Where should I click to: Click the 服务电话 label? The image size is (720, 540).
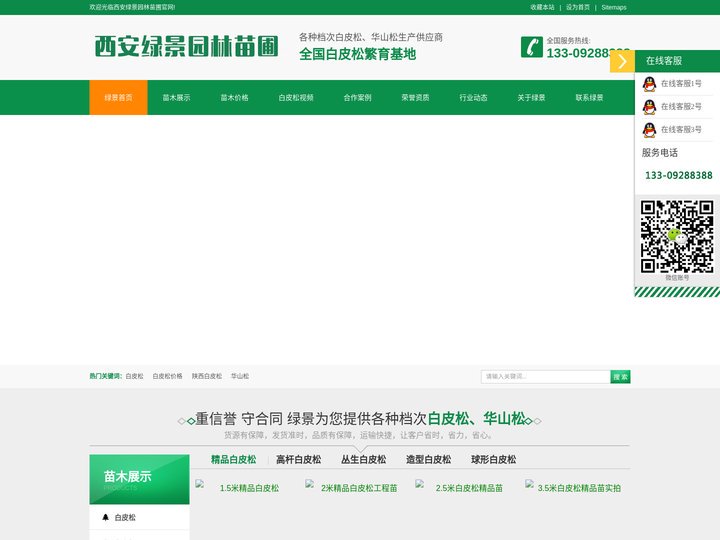(660, 153)
